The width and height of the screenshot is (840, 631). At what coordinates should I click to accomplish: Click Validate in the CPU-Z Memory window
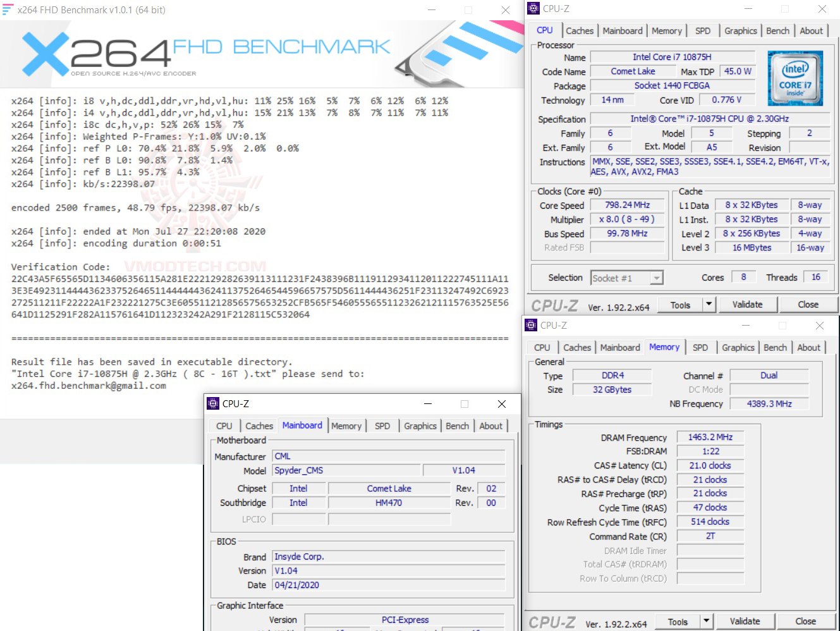(x=745, y=622)
